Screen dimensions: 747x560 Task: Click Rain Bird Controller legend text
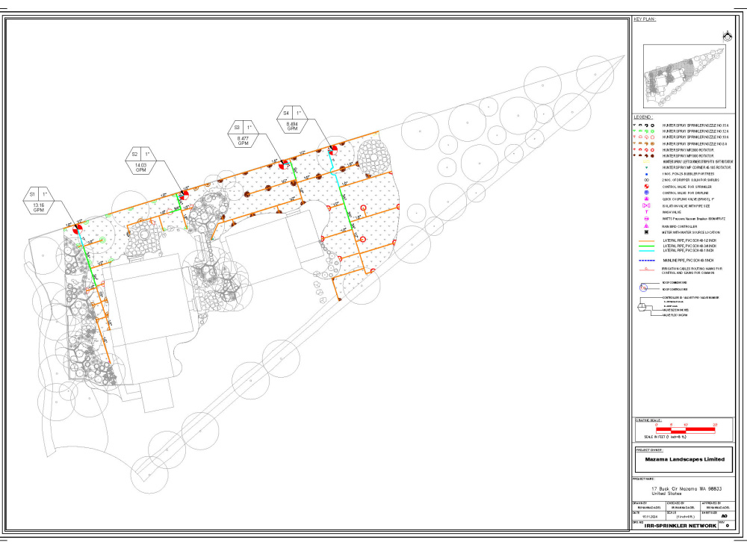coord(680,226)
